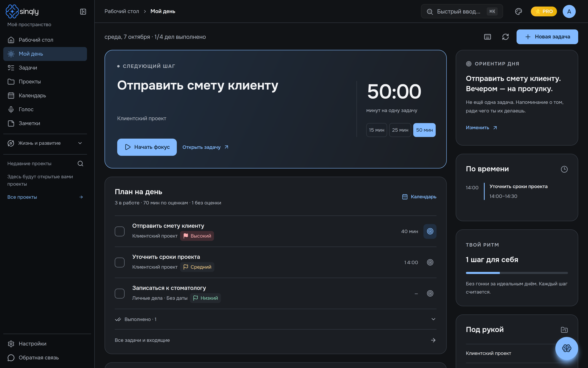Open the AI brain assistant button
The height and width of the screenshot is (368, 588).
pos(567,348)
